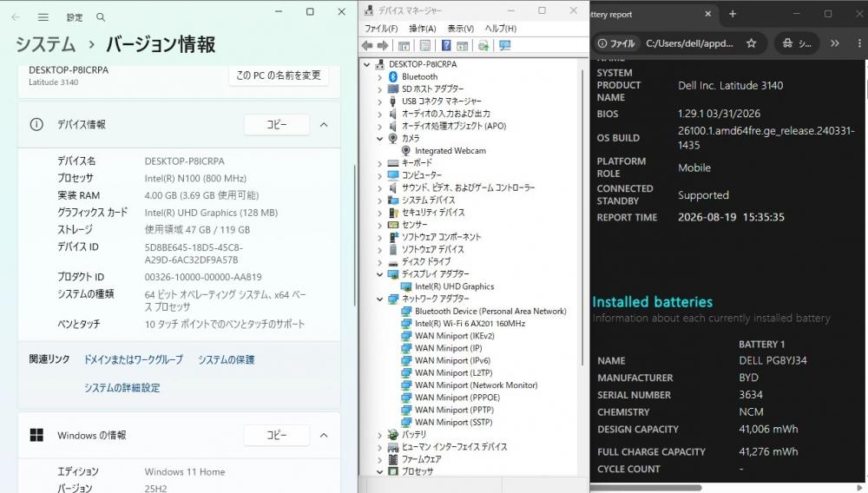Click the show/hide console tree toolbar icon
Image resolution: width=868 pixels, height=493 pixels.
pyautogui.click(x=404, y=45)
